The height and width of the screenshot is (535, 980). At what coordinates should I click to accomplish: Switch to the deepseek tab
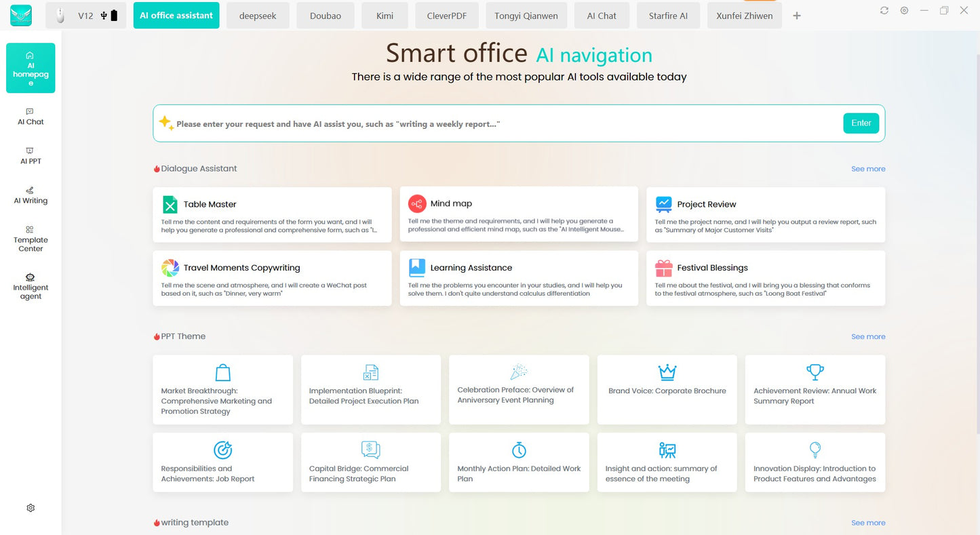click(258, 16)
